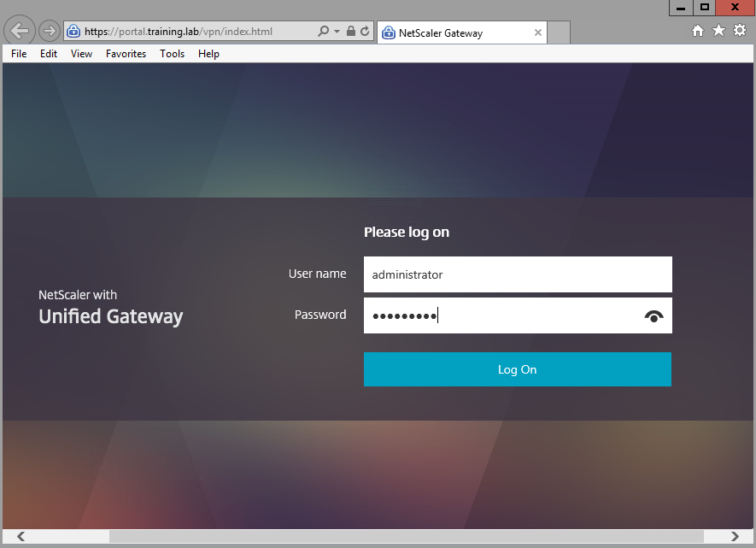Open the Tools menu

[x=172, y=54]
